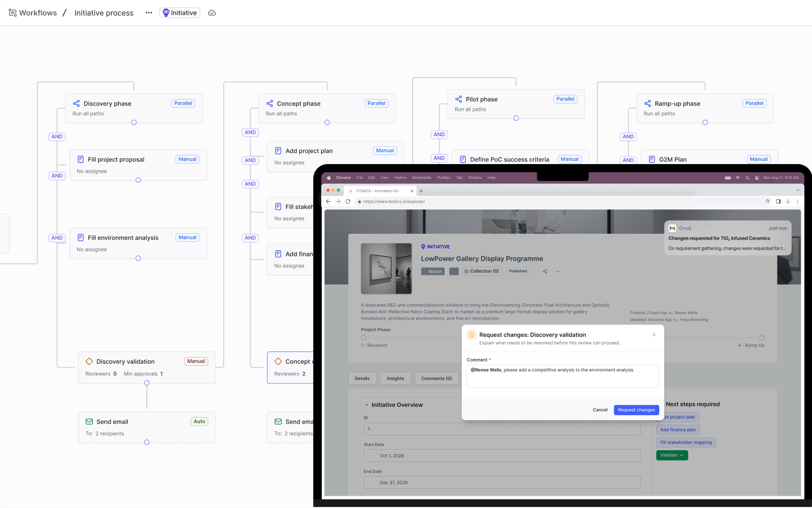Open a new Chrome tab with plus
This screenshot has width=812, height=508.
click(421, 191)
